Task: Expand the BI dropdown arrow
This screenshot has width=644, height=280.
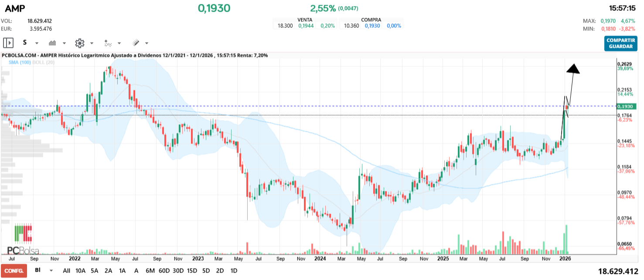Action: pyautogui.click(x=51, y=270)
